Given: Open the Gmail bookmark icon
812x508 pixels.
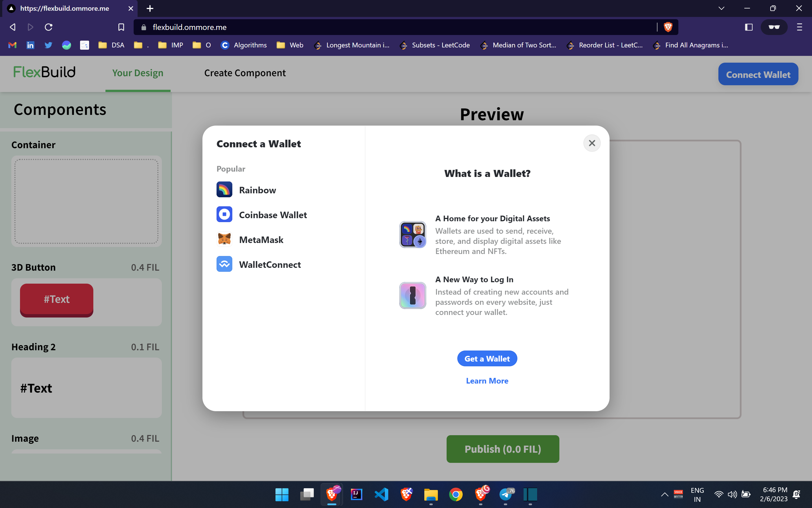Looking at the screenshot, I should pyautogui.click(x=12, y=45).
